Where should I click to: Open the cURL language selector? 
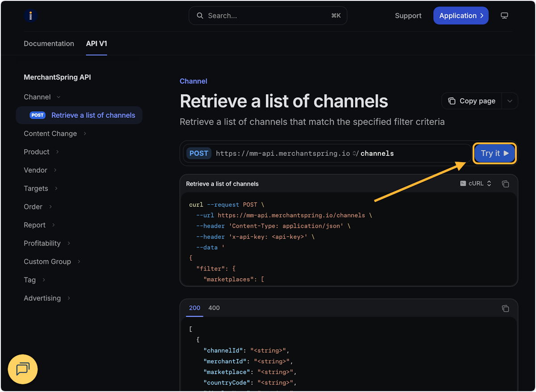pos(476,183)
